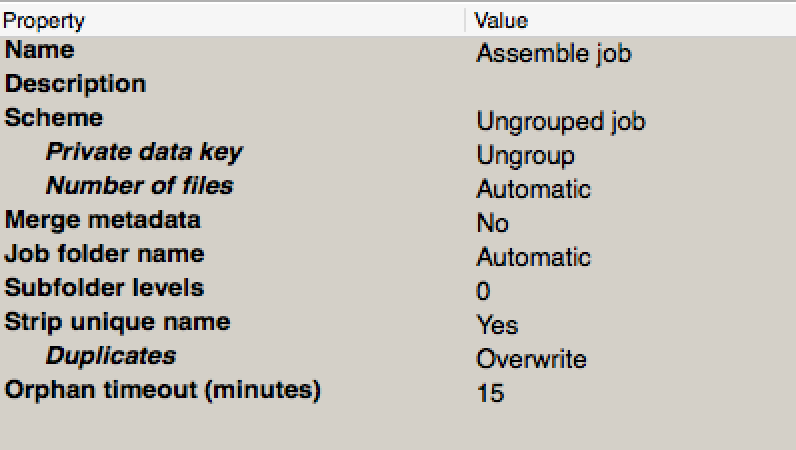Select the Job folder name property label

[x=105, y=254]
